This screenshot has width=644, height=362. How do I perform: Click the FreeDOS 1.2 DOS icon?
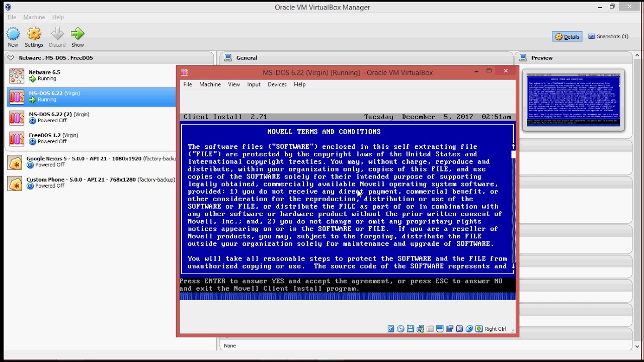tap(17, 139)
